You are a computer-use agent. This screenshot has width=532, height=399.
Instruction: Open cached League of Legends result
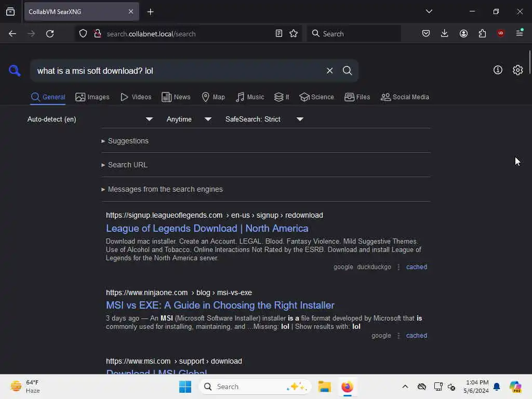pos(417,267)
